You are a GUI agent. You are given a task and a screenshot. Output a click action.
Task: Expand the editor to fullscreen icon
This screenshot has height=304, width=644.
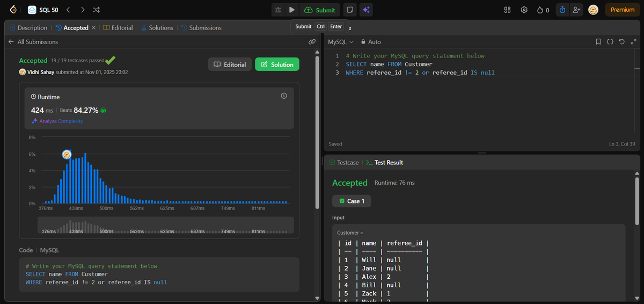tap(633, 42)
